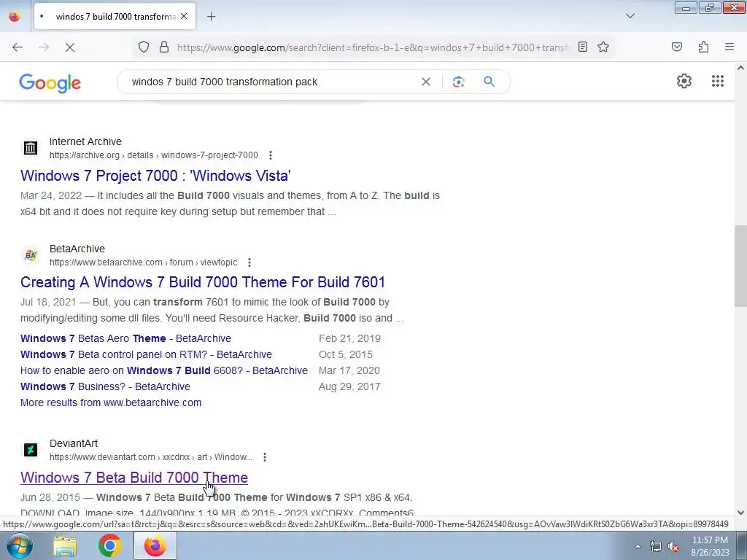Click the scrollbar up arrow

pos(740,68)
